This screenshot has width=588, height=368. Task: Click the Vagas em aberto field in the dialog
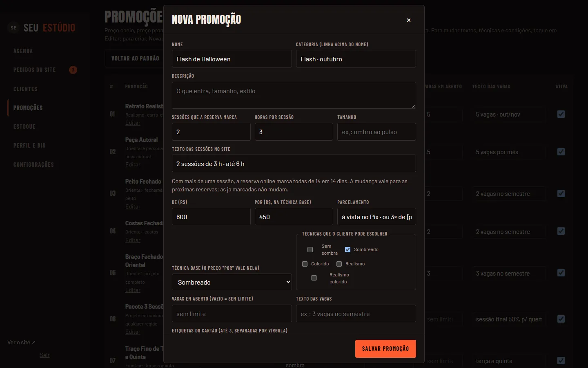tap(232, 314)
